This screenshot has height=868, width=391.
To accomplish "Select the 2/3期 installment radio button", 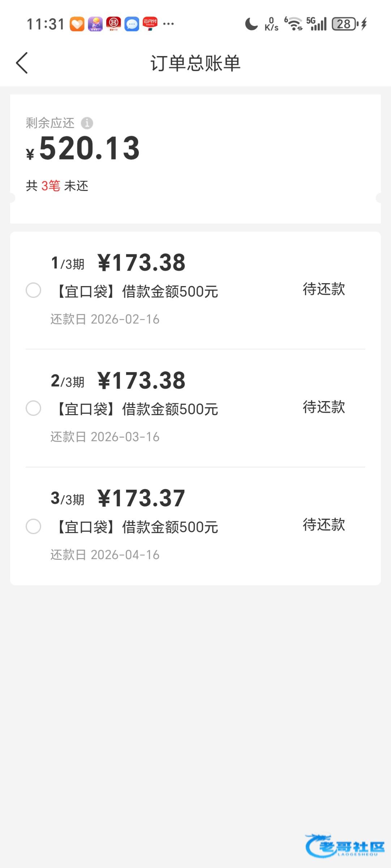I will [34, 408].
